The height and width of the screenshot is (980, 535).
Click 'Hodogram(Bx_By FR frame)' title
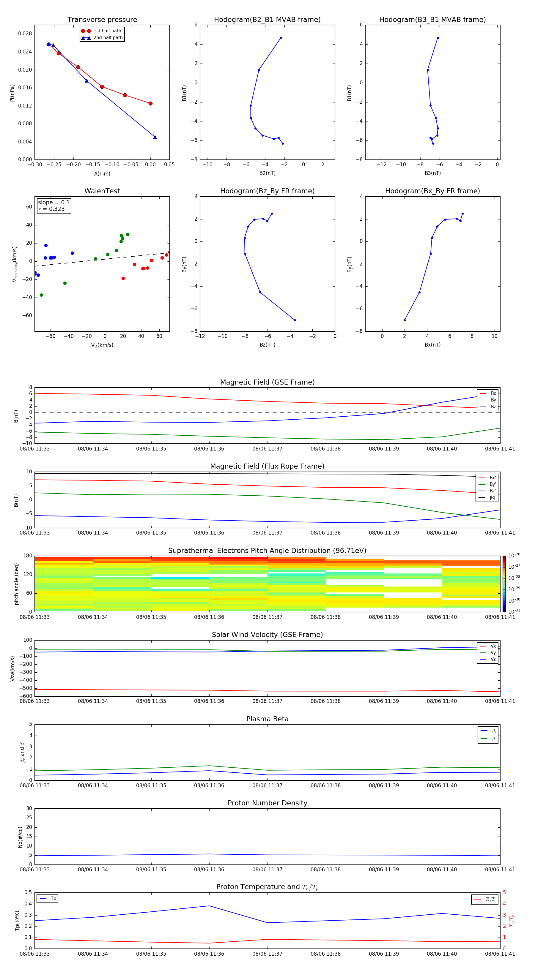[x=432, y=191]
